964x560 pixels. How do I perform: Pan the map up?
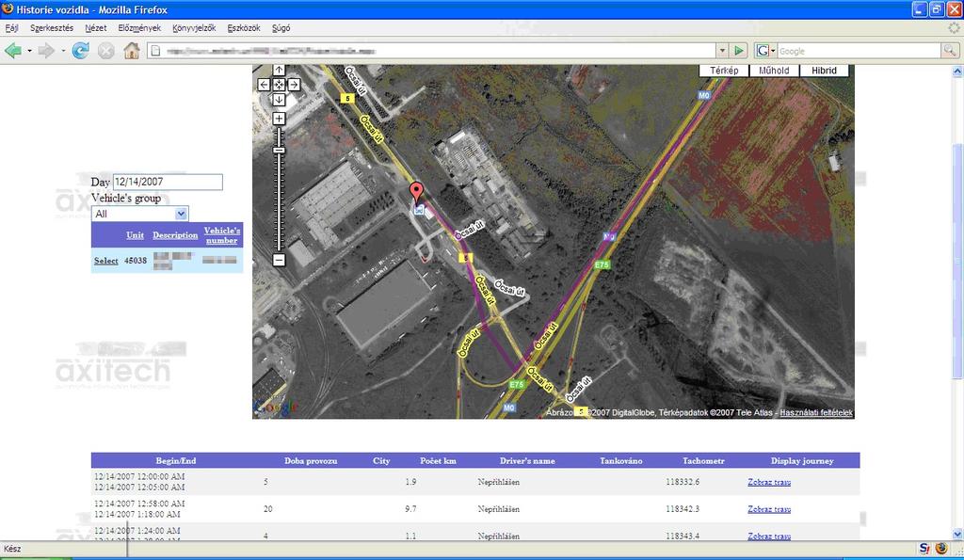point(279,70)
